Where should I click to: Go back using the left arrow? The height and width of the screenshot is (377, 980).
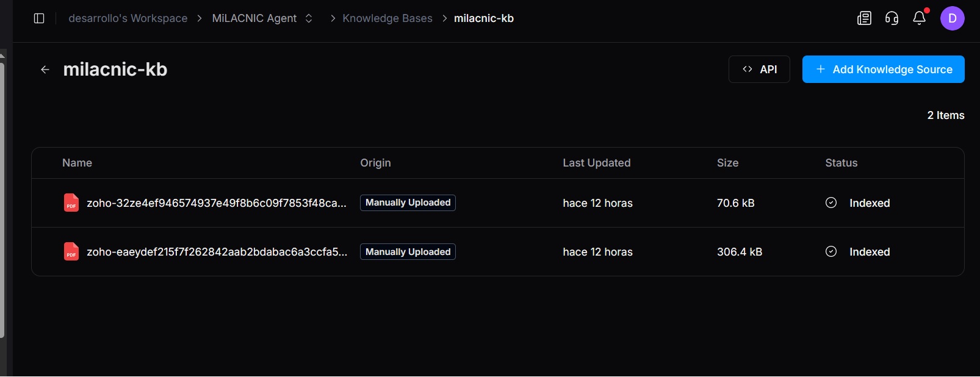(x=45, y=70)
